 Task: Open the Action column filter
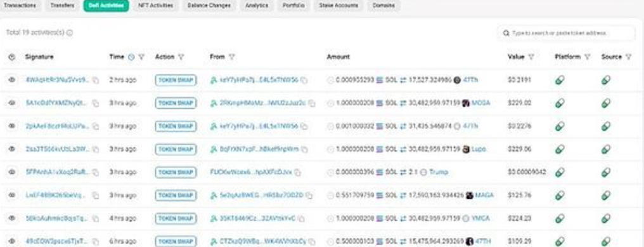coord(181,57)
